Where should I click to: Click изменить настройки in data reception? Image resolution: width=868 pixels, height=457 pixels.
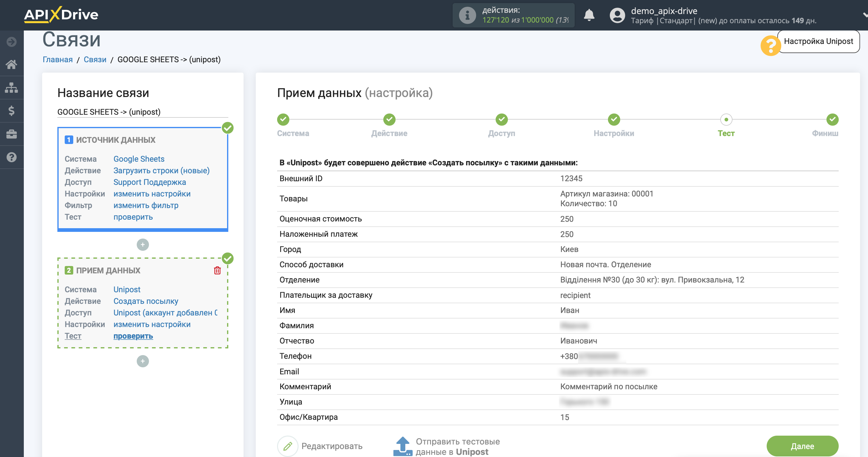[152, 324]
